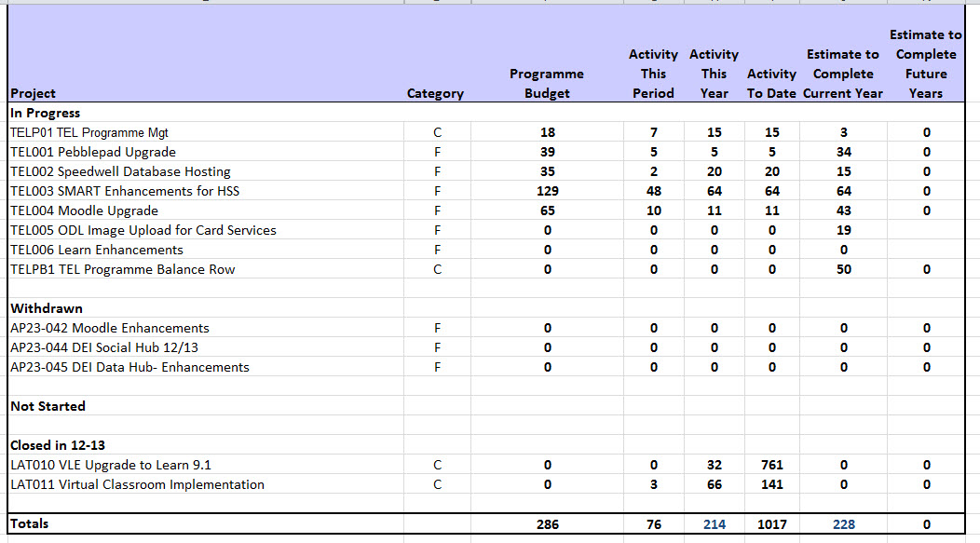Image resolution: width=980 pixels, height=543 pixels.
Task: Click the TEL001 Pebblepad Upgrade project cell
Action: coord(93,152)
